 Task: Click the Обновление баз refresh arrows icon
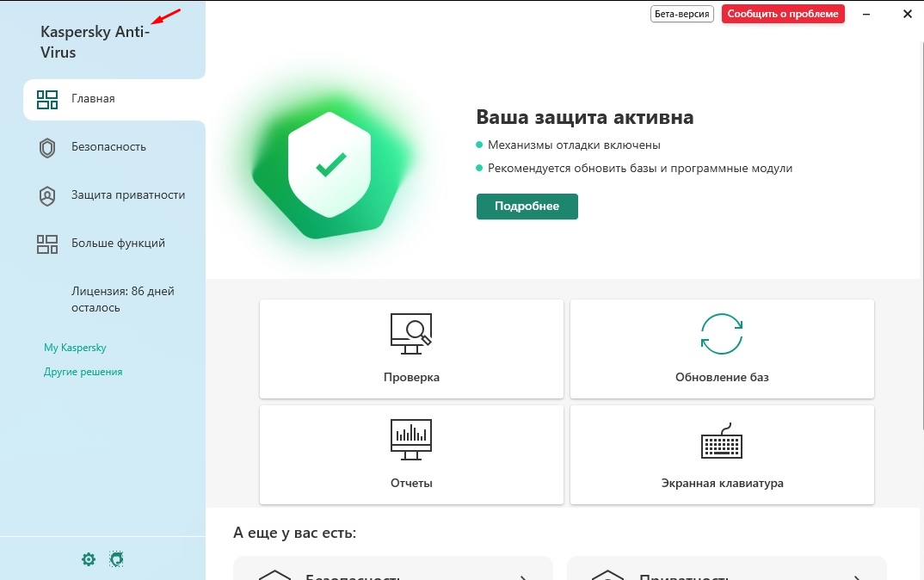click(x=722, y=334)
